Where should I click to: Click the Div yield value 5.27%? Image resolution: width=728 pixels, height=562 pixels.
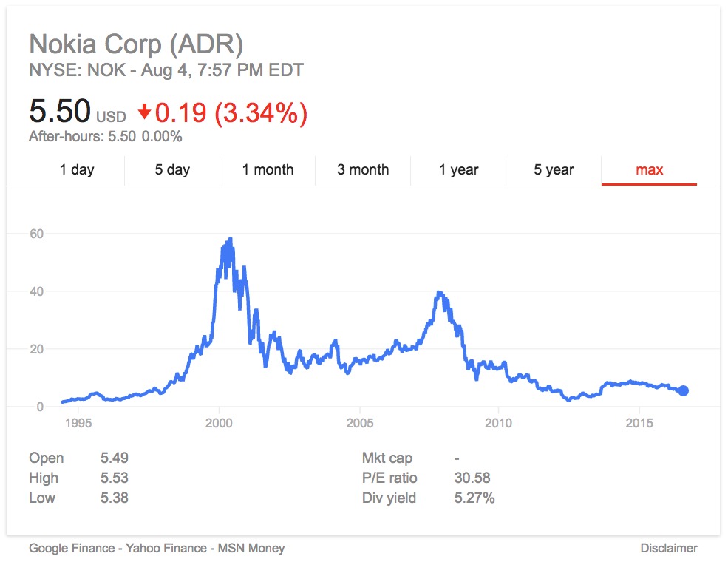[x=474, y=498]
